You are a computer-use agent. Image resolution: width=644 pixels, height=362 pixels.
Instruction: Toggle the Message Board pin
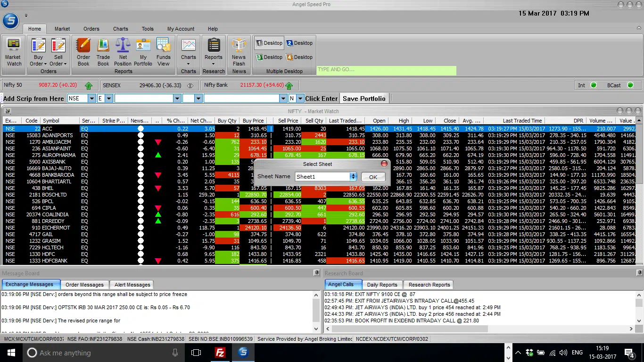coord(317,273)
